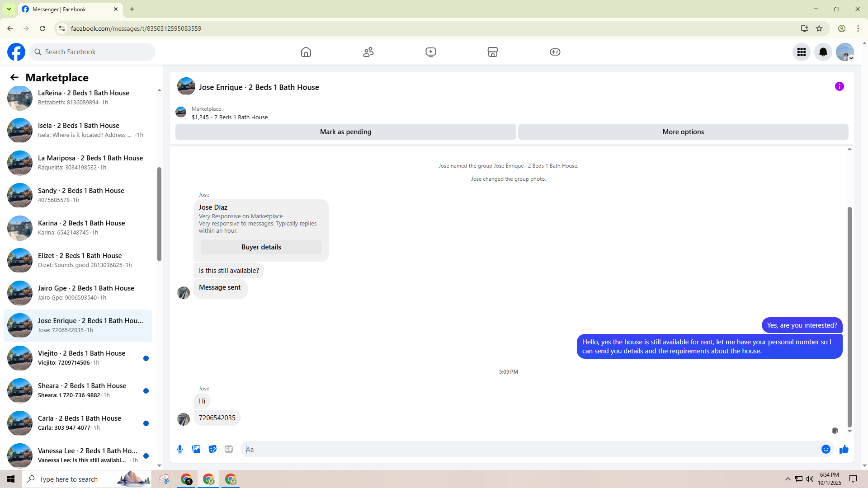Open the GIF picker

229,449
